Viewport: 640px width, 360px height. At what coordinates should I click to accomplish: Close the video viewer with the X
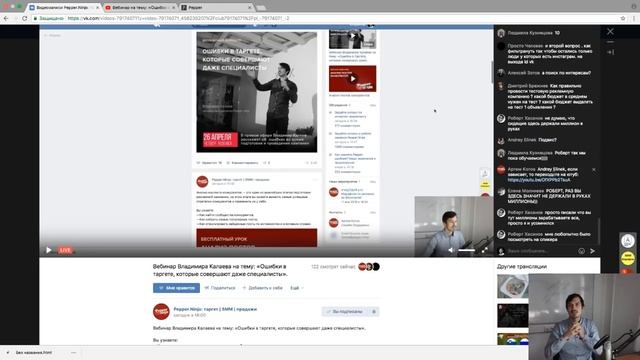coord(610,31)
